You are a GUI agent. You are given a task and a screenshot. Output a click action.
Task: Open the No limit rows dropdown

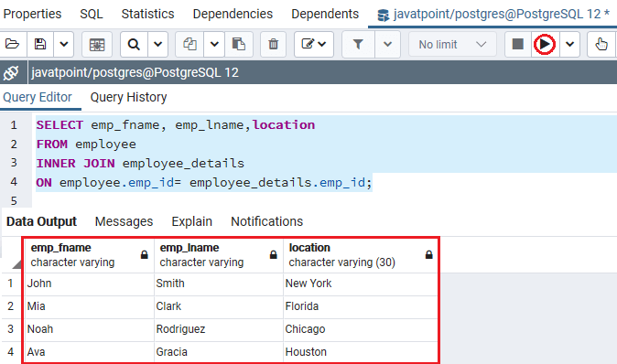pyautogui.click(x=452, y=45)
